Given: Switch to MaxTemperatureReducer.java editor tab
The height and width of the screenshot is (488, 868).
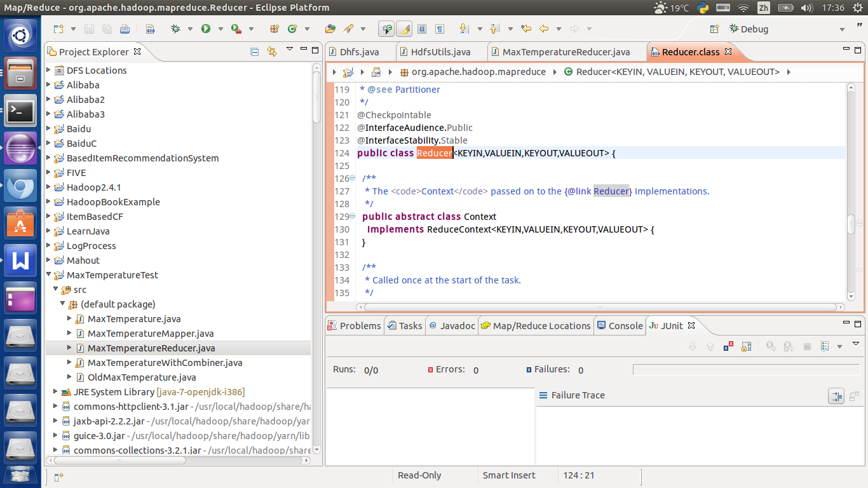Looking at the screenshot, I should [566, 52].
